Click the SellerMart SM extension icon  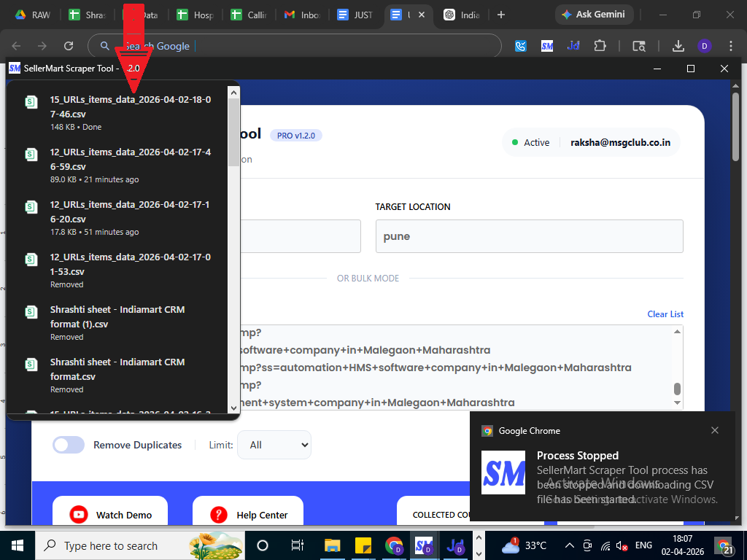[x=547, y=46]
